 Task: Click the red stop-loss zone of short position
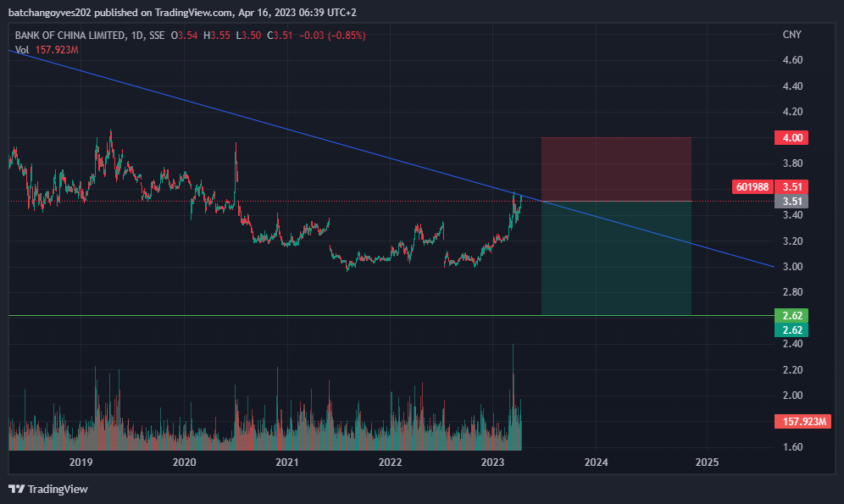[x=616, y=169]
